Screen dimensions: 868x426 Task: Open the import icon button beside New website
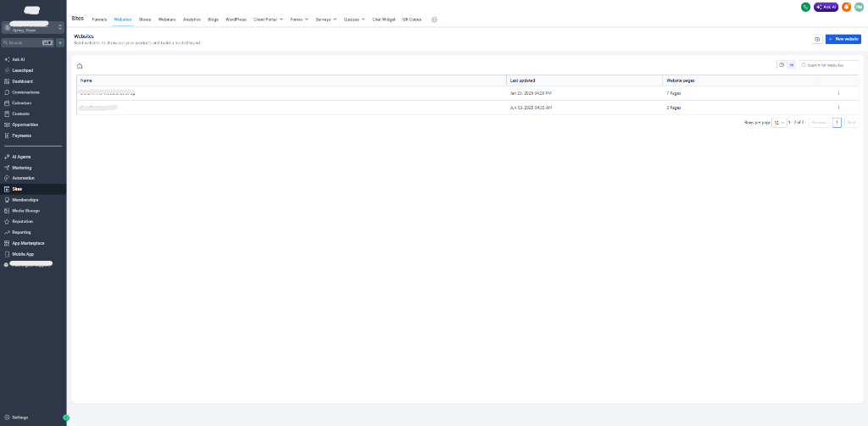pyautogui.click(x=817, y=39)
